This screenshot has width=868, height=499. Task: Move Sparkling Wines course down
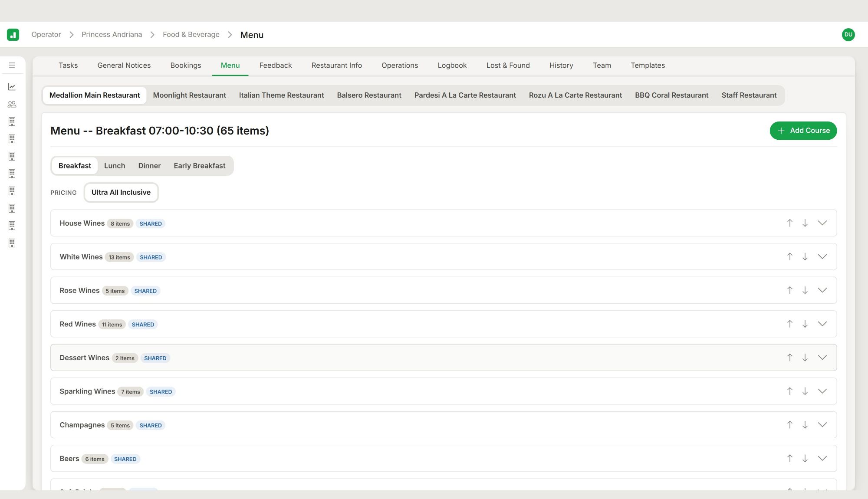[x=805, y=391]
